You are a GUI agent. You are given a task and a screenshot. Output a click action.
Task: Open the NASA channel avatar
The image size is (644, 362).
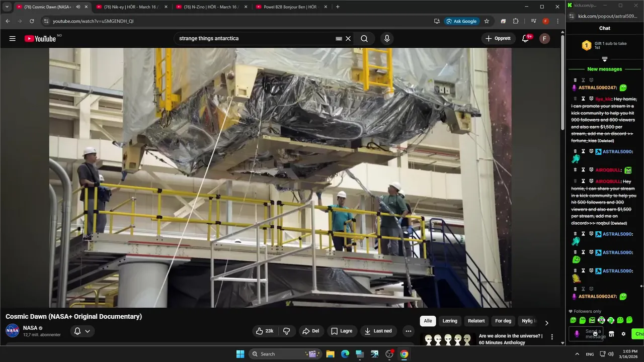[13, 331]
